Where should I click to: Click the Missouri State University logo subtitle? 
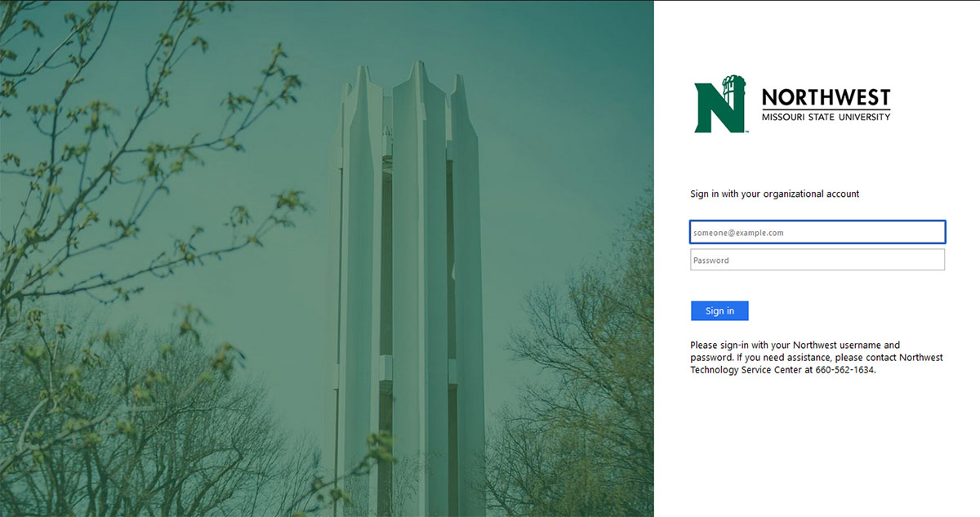826,117
